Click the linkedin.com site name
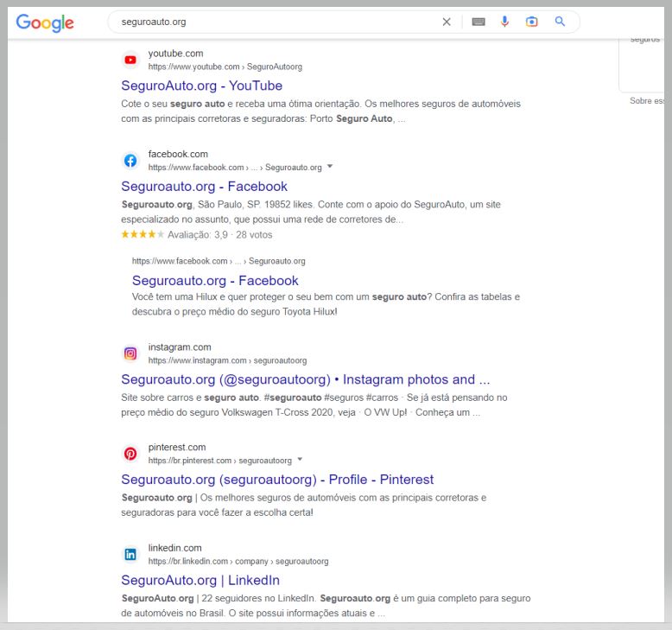The image size is (672, 630). (174, 548)
